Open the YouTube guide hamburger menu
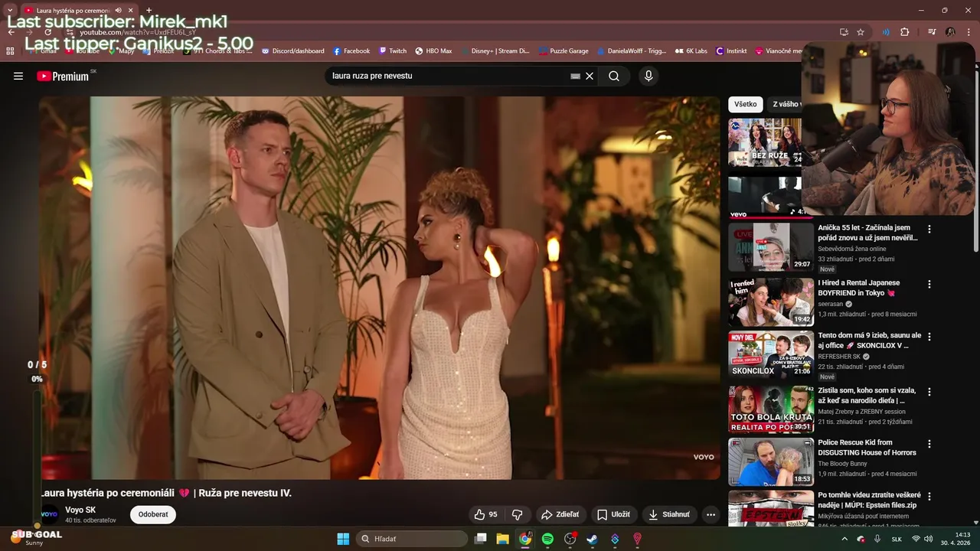980x551 pixels. click(x=18, y=76)
